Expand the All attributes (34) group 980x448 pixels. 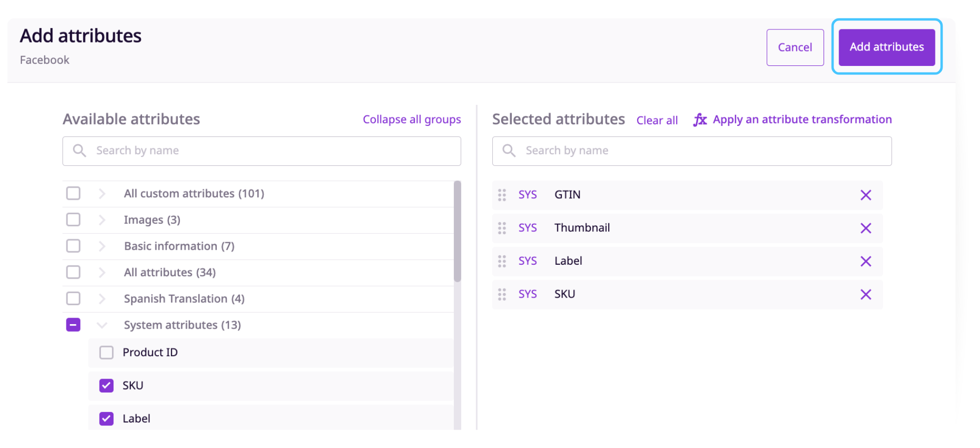pos(102,272)
